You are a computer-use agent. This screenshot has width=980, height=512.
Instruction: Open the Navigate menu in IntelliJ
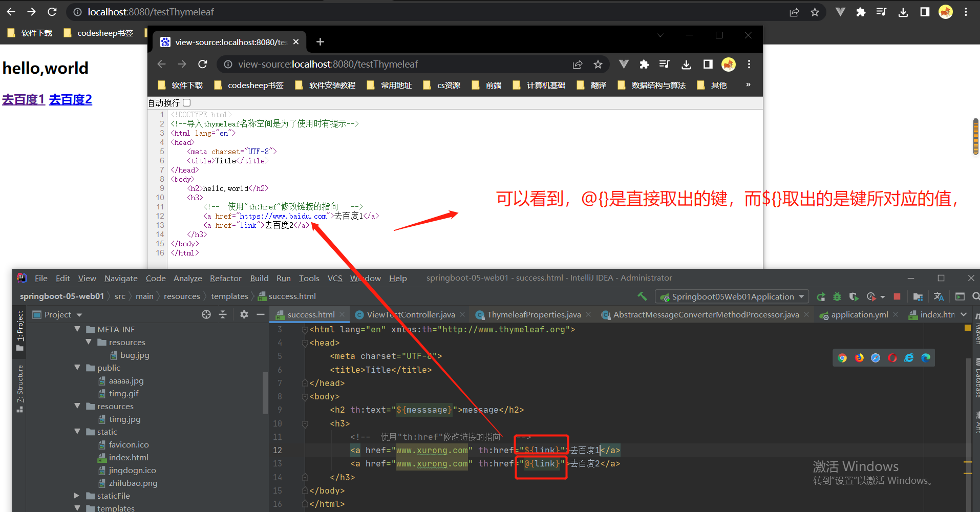pyautogui.click(x=121, y=278)
